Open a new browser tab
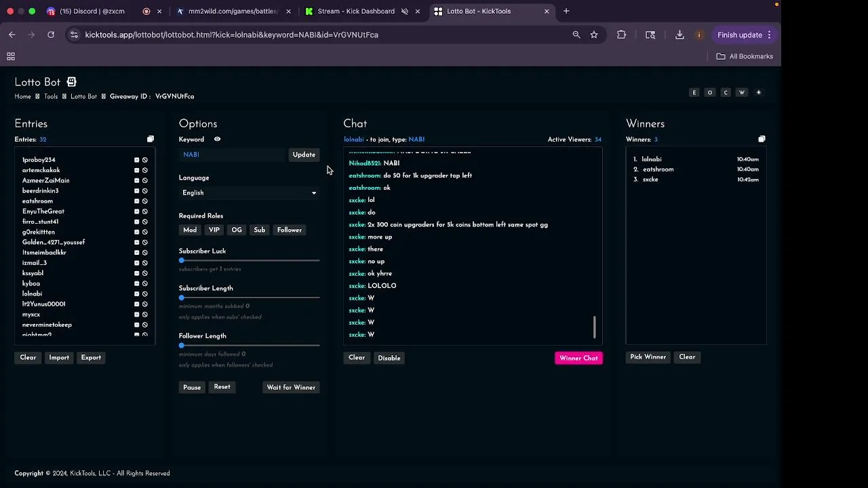Viewport: 868px width, 488px height. click(566, 11)
